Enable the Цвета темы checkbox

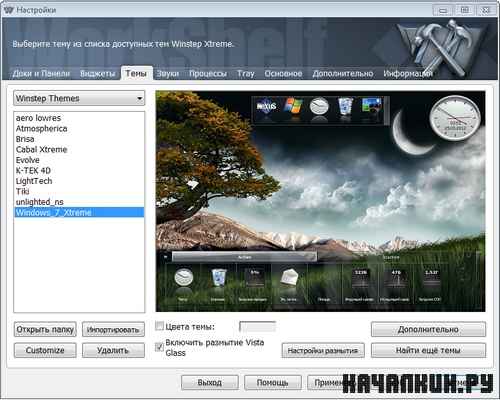160,326
